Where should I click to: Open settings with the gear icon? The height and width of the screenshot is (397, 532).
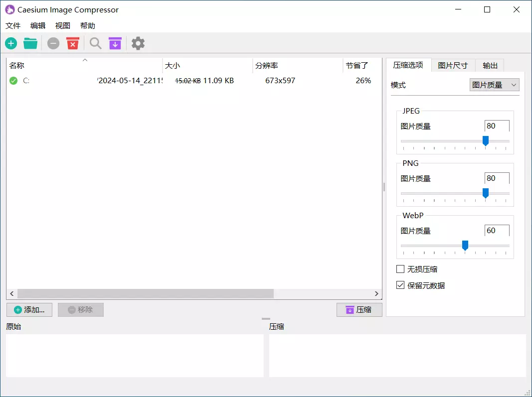point(138,43)
